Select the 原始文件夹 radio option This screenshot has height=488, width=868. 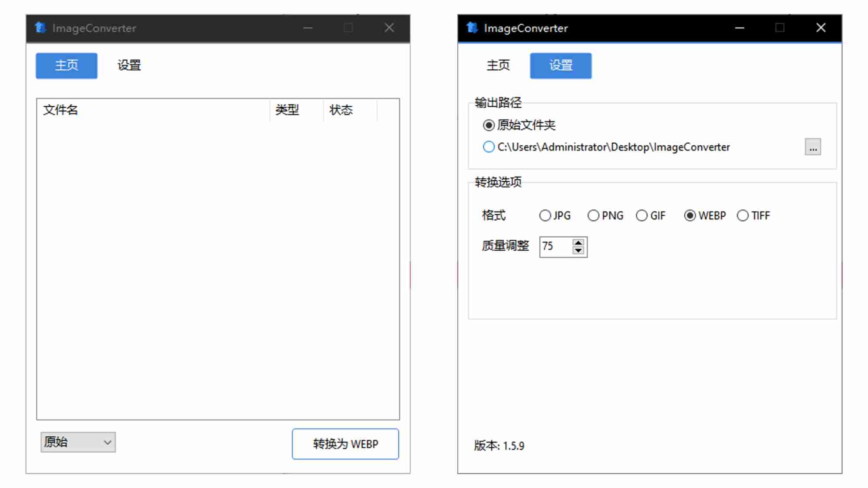[x=489, y=125]
